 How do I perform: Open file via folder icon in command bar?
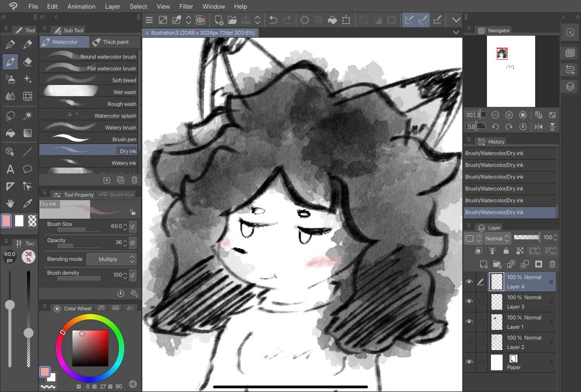tap(232, 20)
